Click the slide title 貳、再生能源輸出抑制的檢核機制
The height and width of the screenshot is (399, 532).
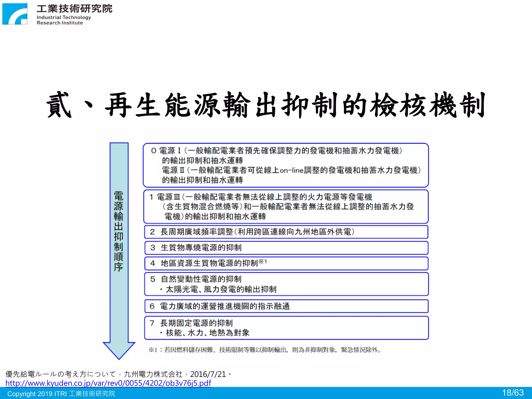pos(266,105)
